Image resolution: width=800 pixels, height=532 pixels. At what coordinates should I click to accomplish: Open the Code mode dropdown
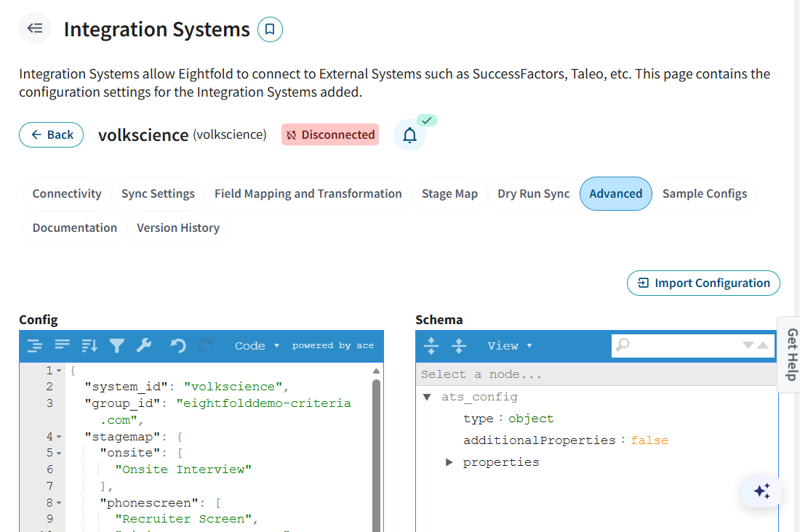click(257, 346)
